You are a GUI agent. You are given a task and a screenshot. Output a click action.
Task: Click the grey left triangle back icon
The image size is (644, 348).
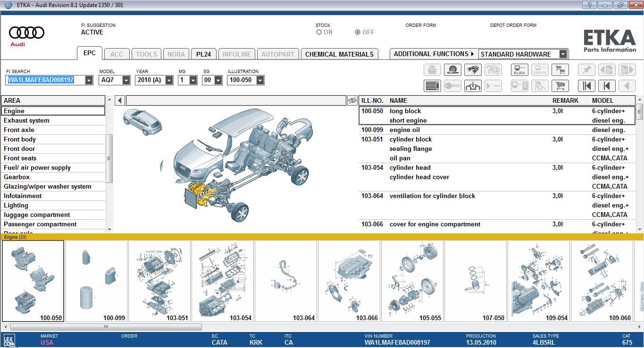click(627, 86)
